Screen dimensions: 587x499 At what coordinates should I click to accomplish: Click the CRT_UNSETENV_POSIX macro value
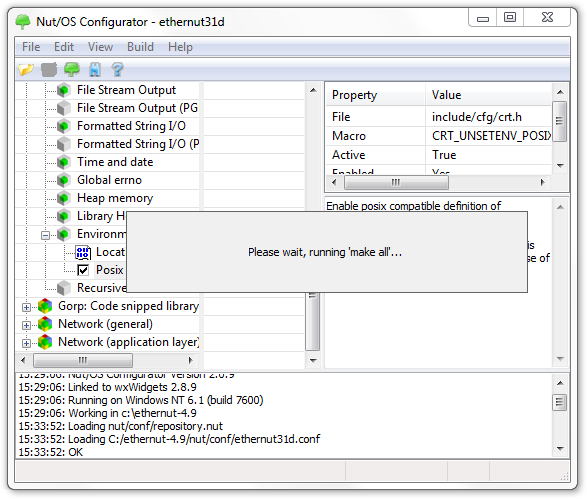[x=491, y=136]
